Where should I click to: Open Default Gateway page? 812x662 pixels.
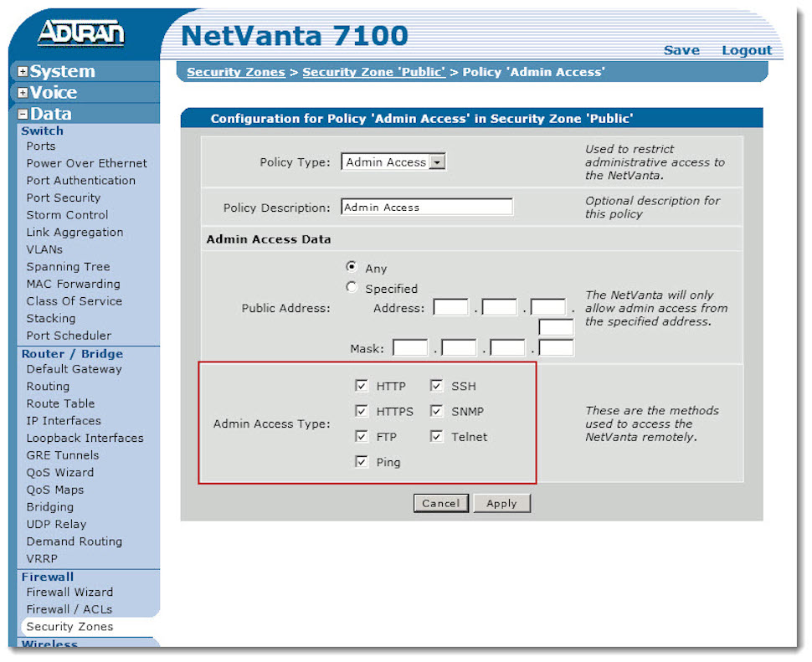point(74,369)
